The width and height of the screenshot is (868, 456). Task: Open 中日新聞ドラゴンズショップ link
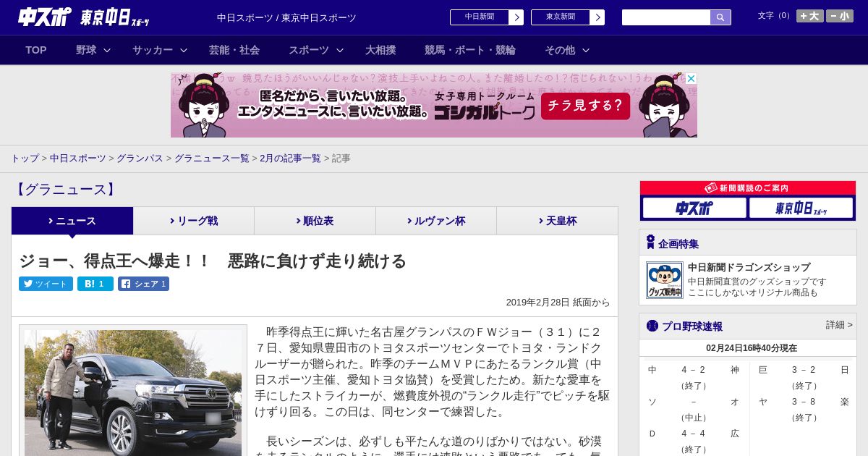tap(749, 267)
